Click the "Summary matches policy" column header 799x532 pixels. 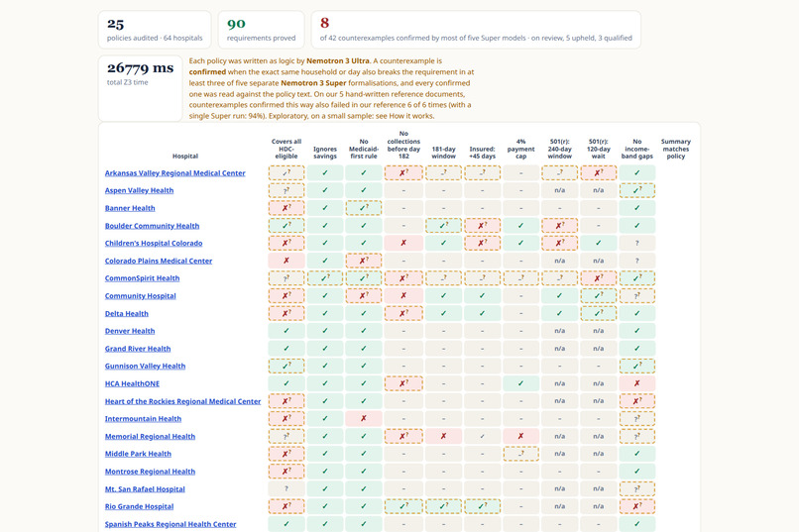pos(676,149)
